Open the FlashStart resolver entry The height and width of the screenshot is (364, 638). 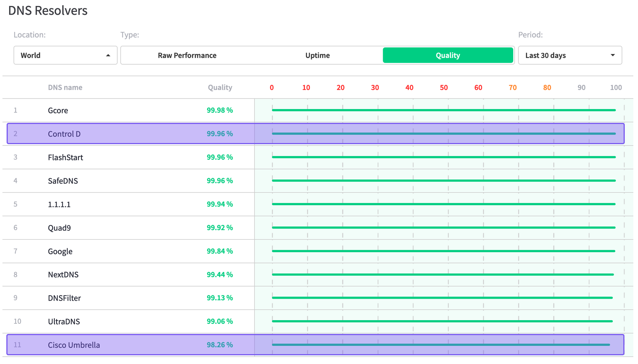pyautogui.click(x=65, y=157)
